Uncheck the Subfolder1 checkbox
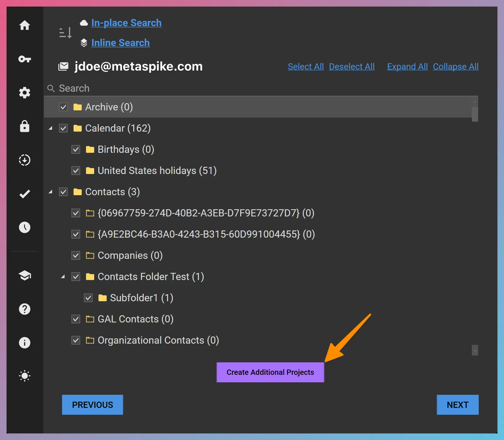This screenshot has height=440, width=504. (88, 298)
